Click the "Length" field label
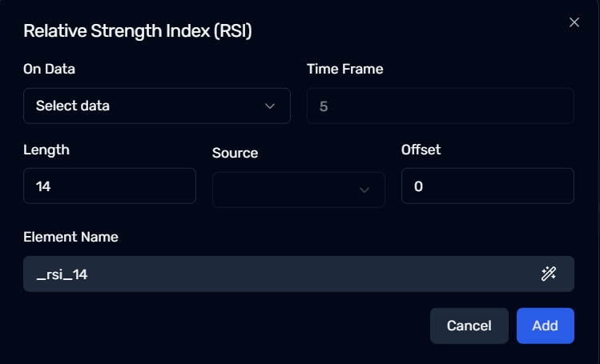Viewport: 600px width, 364px height. pos(46,150)
